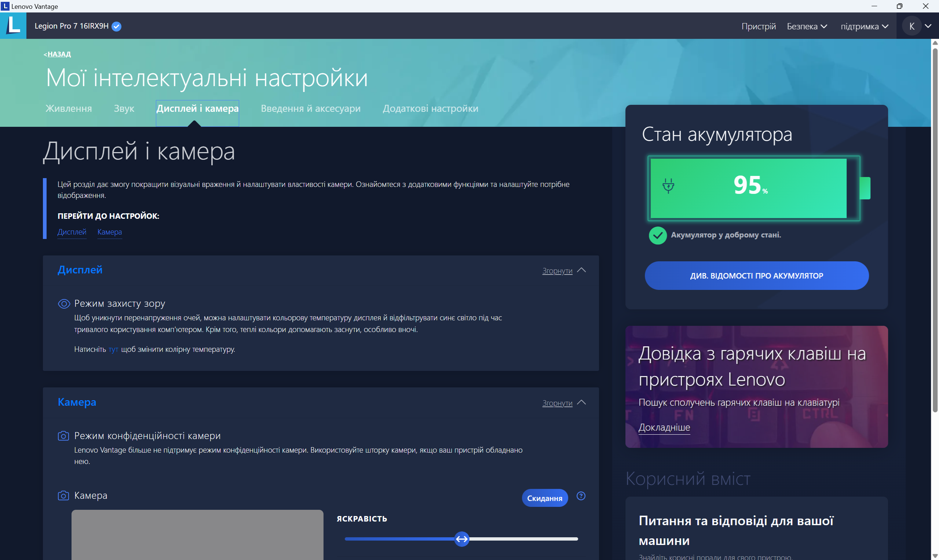Screen dimensions: 939x560
Task: Click green checkmark beside battery health message
Action: pos(657,235)
